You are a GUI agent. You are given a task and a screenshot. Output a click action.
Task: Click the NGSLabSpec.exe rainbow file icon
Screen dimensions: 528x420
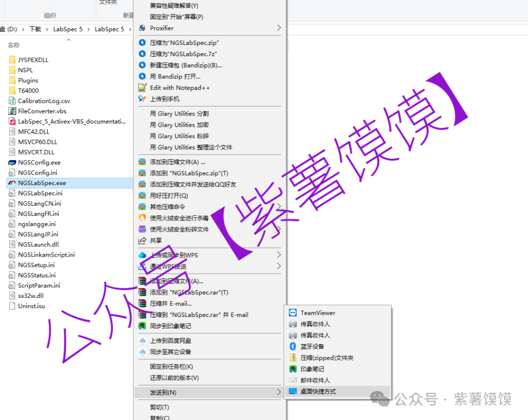(x=12, y=183)
